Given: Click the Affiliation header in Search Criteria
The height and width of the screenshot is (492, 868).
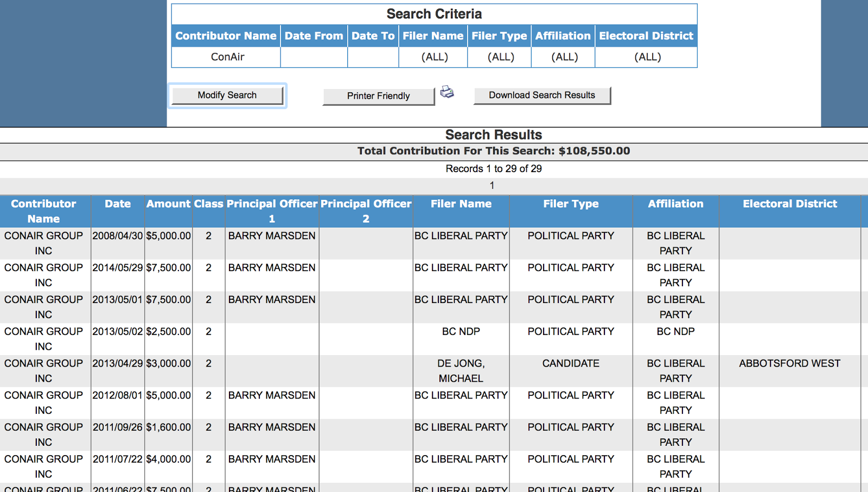Looking at the screenshot, I should click(x=563, y=36).
